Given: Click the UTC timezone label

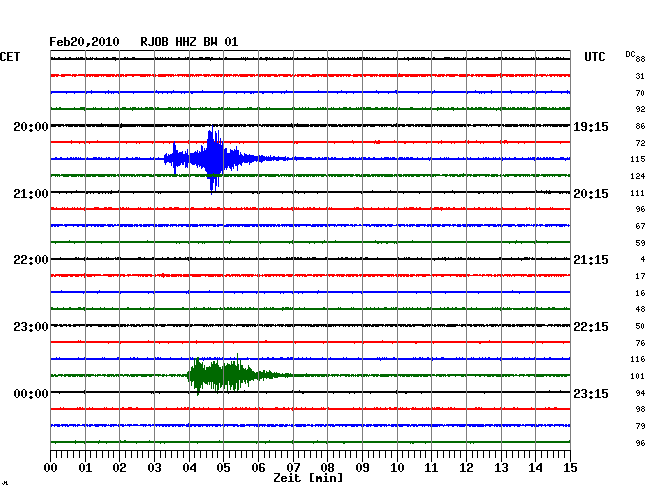Looking at the screenshot, I should pos(594,57).
